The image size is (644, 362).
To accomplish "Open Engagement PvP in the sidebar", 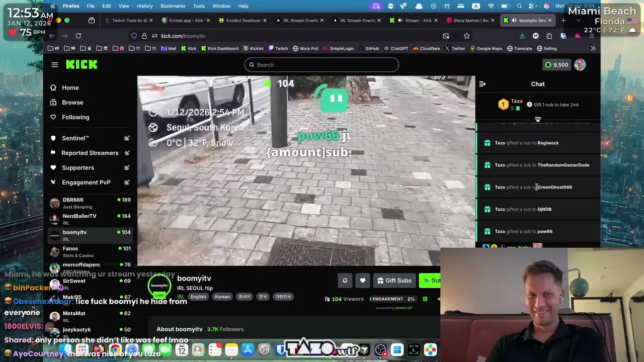I will pyautogui.click(x=86, y=182).
